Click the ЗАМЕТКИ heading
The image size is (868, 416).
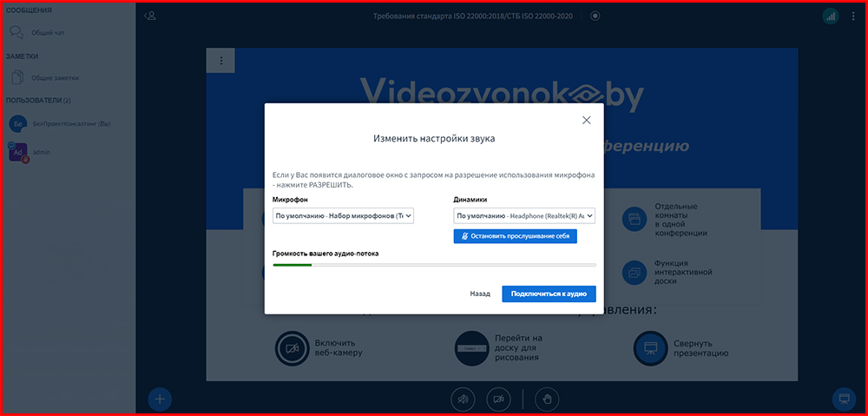(x=23, y=56)
